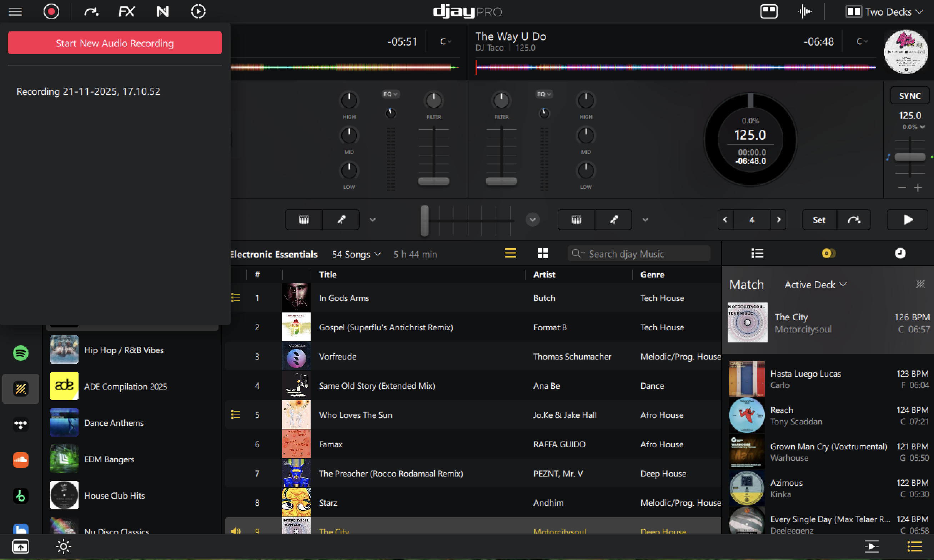
Task: Expand the Active Deck dropdown
Action: pos(815,285)
